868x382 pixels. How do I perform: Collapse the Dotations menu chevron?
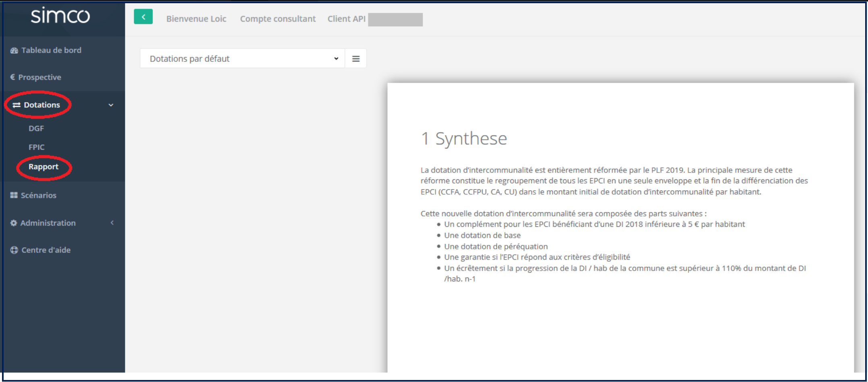coord(111,105)
